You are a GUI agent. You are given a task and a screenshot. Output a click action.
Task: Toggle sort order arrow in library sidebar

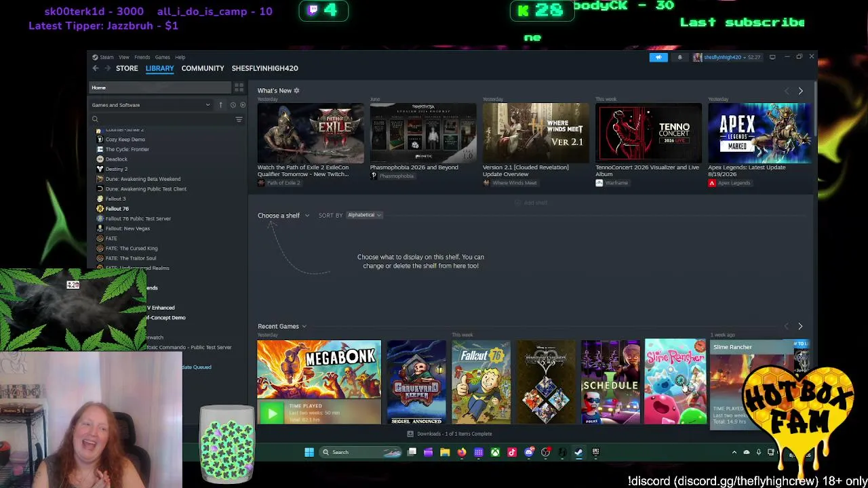[220, 105]
